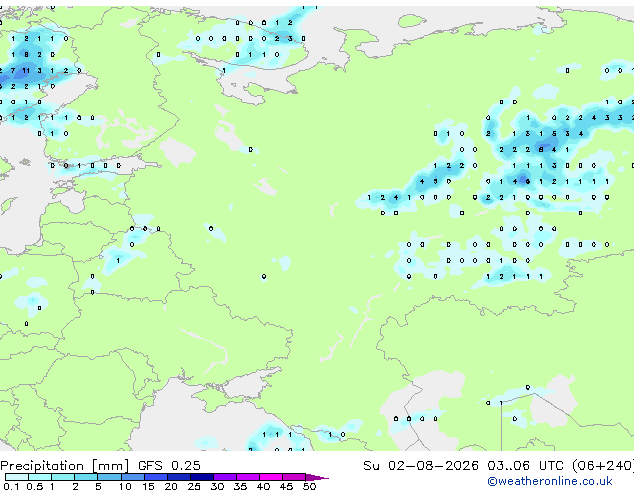Click the Su 02-08-2026 date text
634x490 pixels.
pos(421,466)
